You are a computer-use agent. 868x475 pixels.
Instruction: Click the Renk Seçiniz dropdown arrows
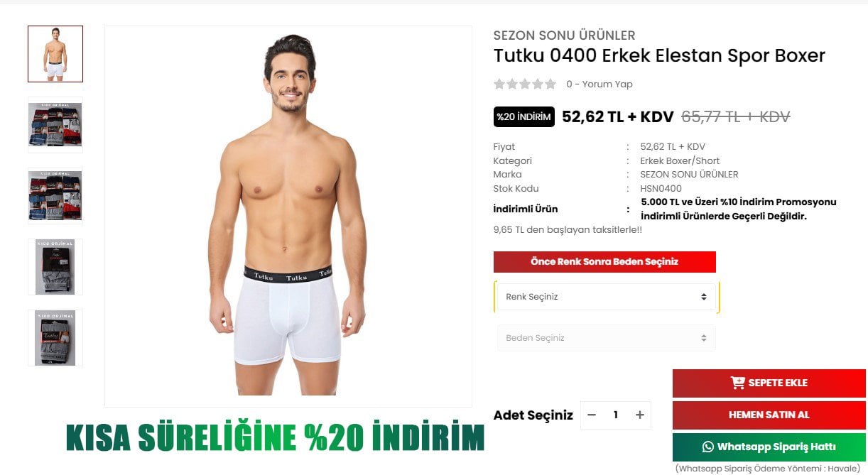(x=703, y=297)
